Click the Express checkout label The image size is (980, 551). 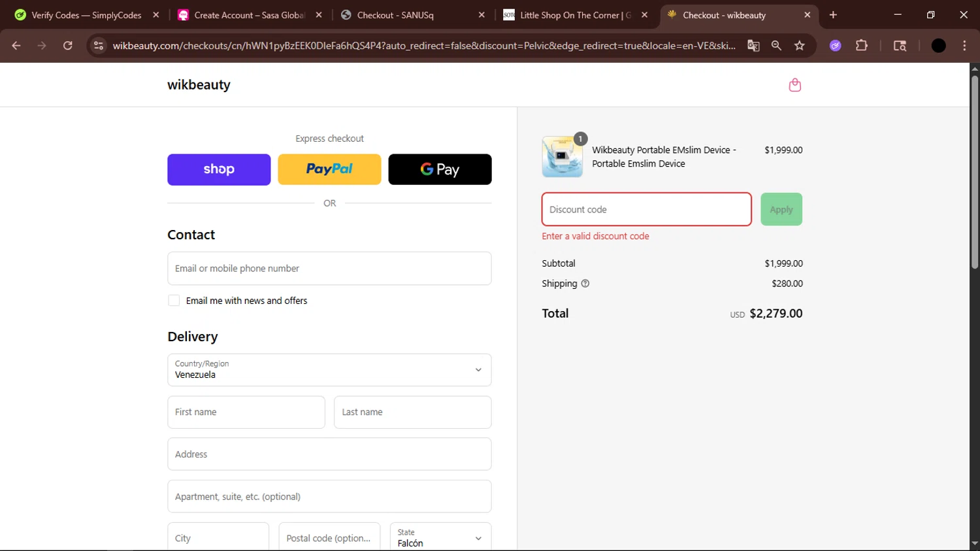coord(329,139)
